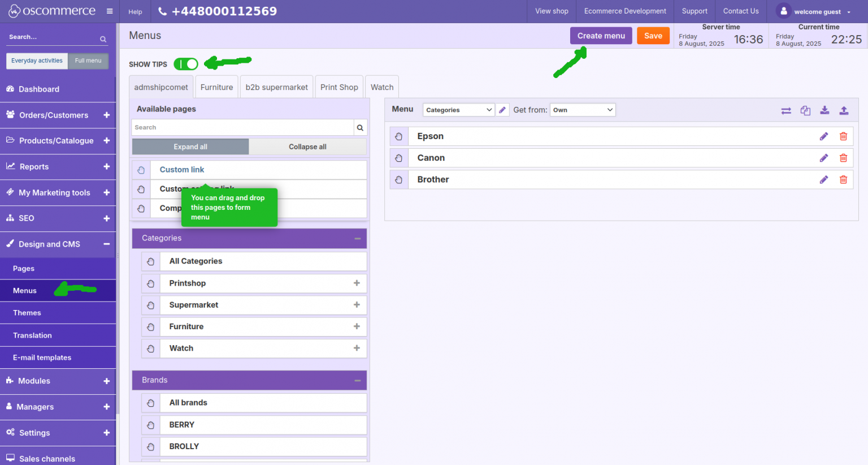The image size is (868, 465).
Task: Toggle the SHOW TIPS switch off
Action: click(186, 64)
